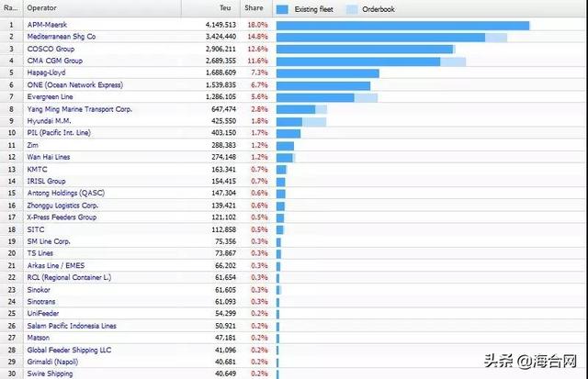Click the 7.3% share value

coord(259,72)
